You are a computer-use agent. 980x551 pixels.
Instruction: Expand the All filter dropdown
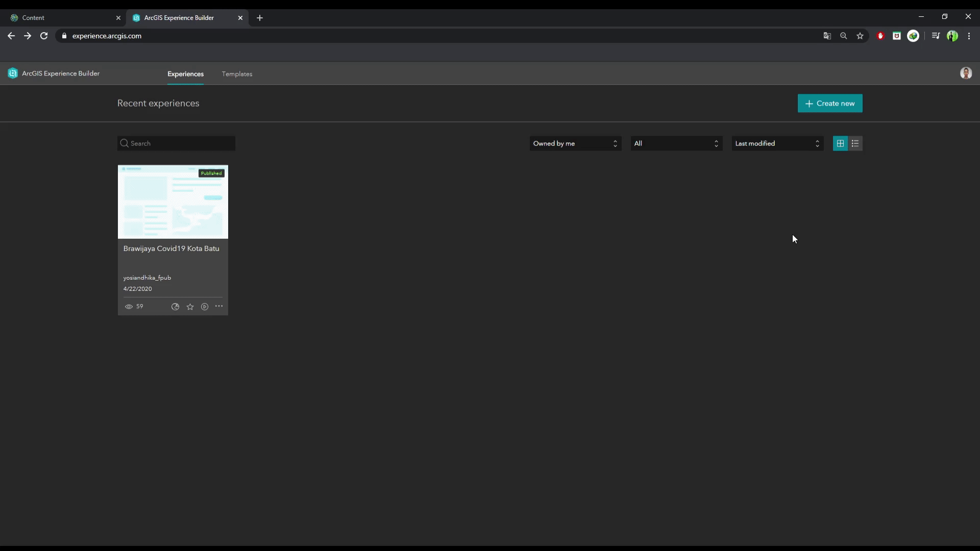tap(676, 143)
